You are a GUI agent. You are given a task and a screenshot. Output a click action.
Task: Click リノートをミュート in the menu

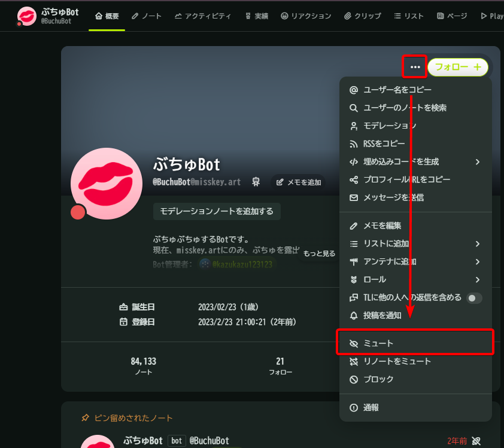click(395, 361)
